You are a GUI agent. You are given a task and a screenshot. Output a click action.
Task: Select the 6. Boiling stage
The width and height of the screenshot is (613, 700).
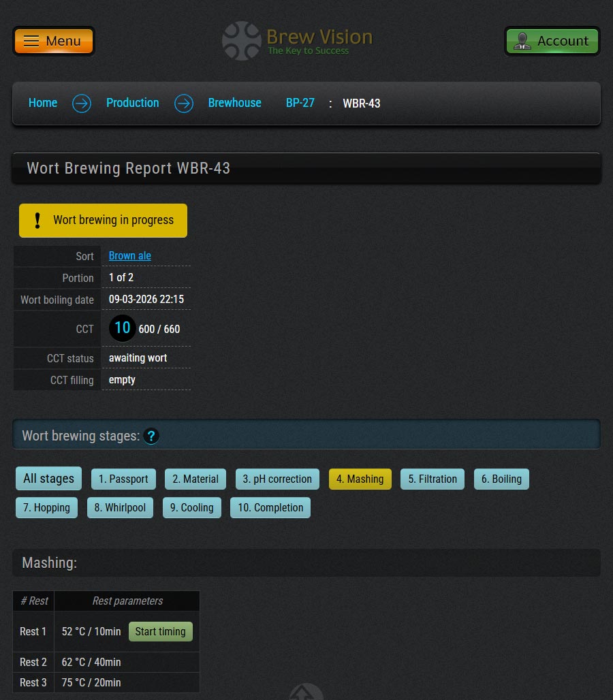pos(501,479)
